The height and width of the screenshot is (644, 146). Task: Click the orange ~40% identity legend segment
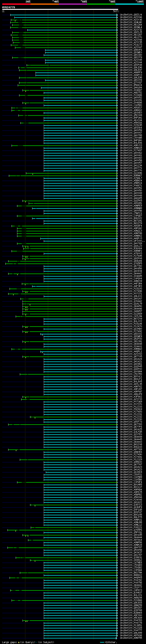click(x=45, y=4)
